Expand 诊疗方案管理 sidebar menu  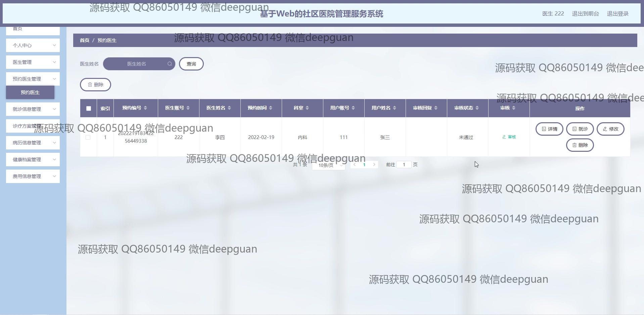(x=33, y=126)
